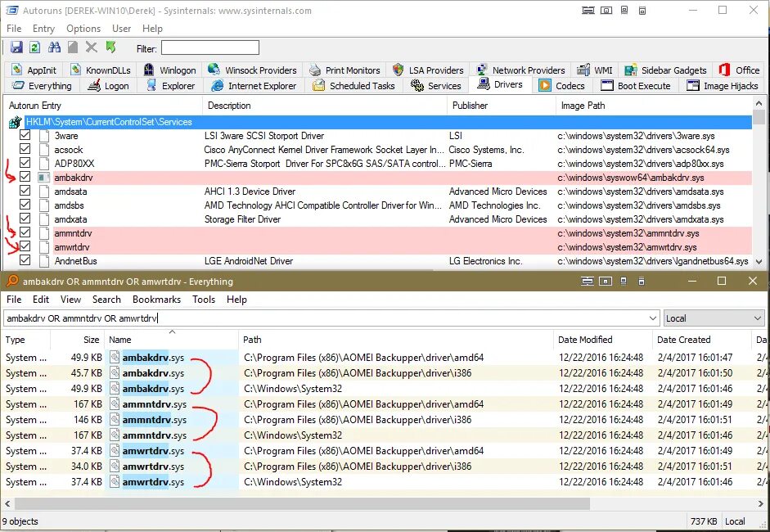770x532 pixels.
Task: Sort by the Image Path column header
Action: point(654,105)
